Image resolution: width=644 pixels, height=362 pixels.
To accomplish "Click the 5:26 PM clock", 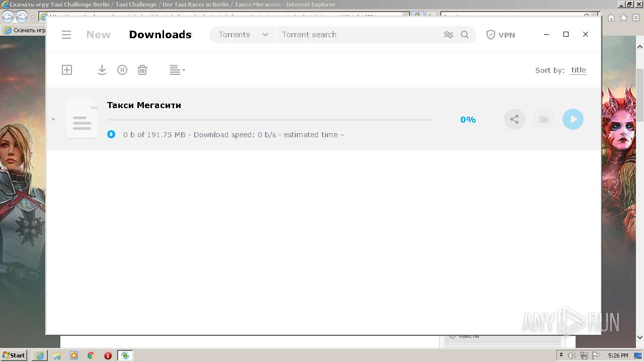I will click(618, 355).
